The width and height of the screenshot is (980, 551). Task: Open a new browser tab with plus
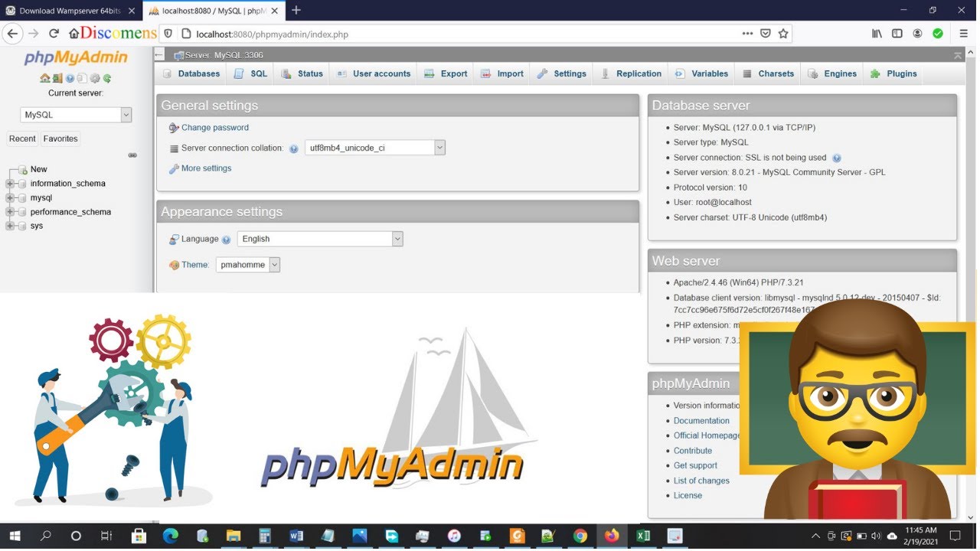(296, 10)
